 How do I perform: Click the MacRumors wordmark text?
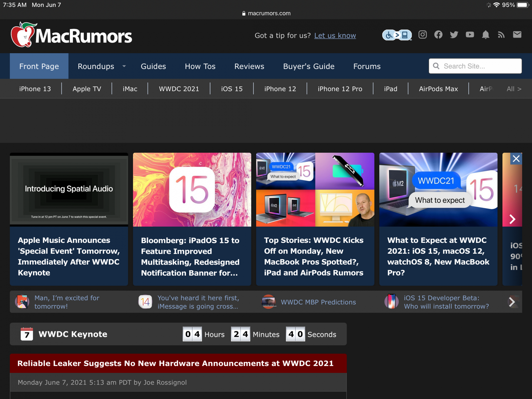coord(84,36)
